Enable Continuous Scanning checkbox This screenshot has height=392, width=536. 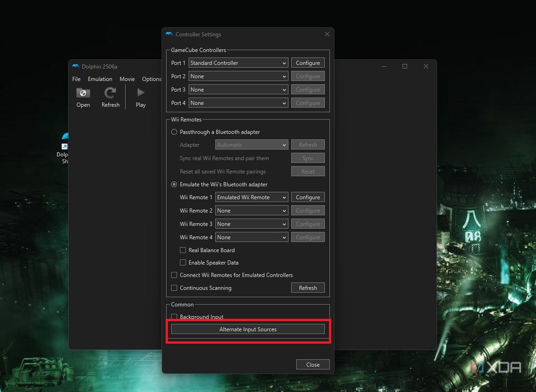tap(174, 288)
